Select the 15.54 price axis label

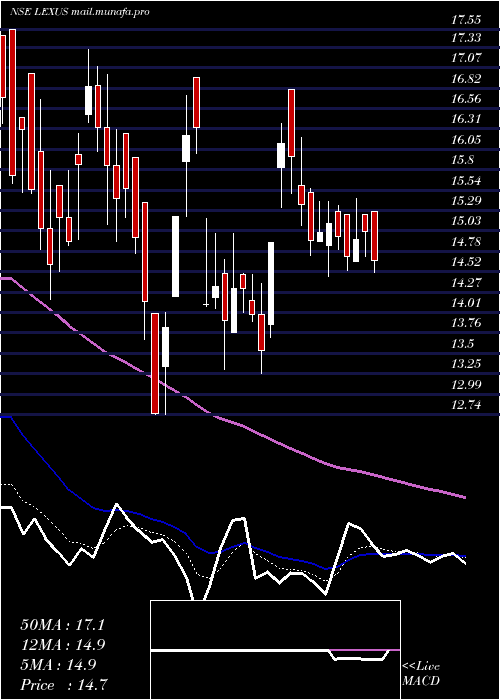click(466, 181)
